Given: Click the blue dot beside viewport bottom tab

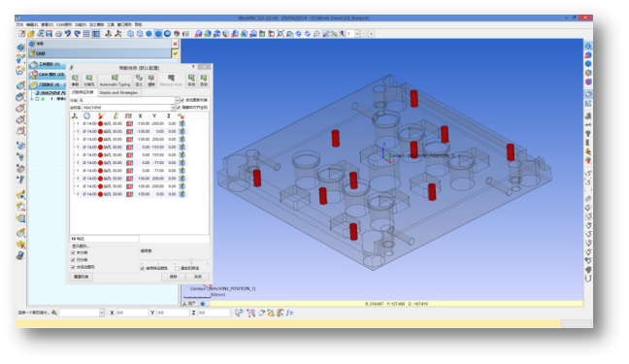Looking at the screenshot, I should point(203,304).
